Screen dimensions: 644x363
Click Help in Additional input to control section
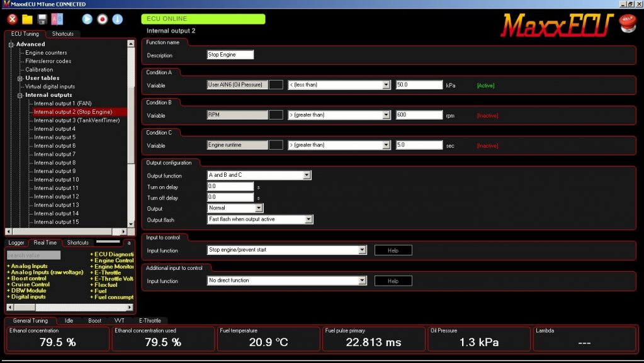[x=393, y=281]
